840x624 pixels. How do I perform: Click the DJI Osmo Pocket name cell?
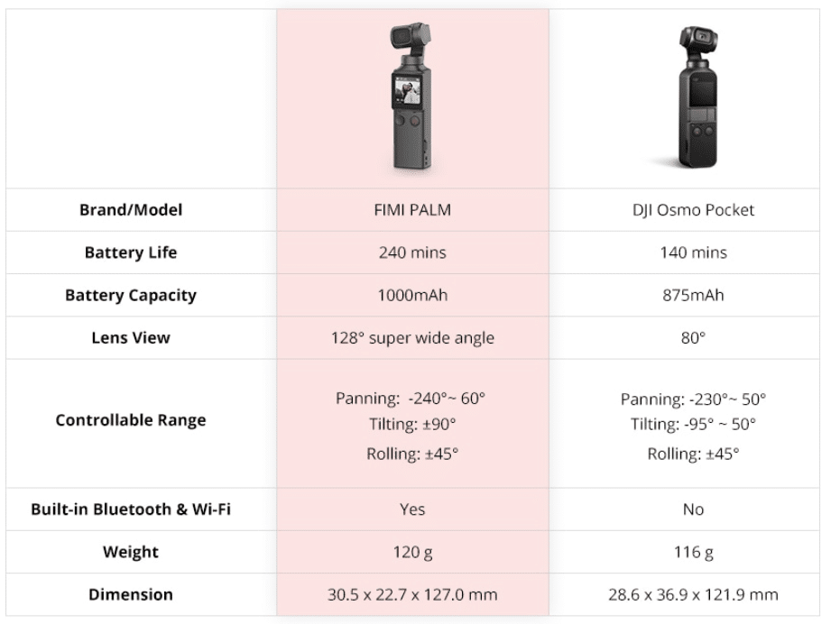tap(693, 209)
